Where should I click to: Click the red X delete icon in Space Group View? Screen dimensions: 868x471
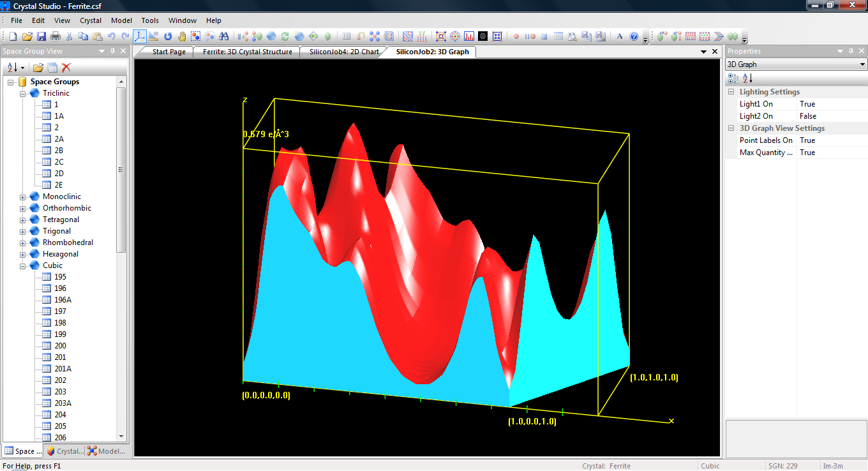tap(66, 68)
